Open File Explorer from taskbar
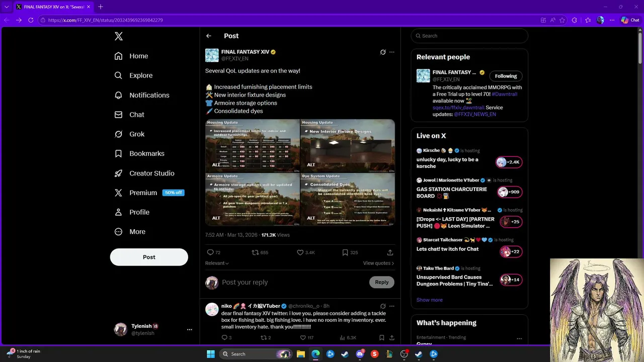 tap(301, 354)
